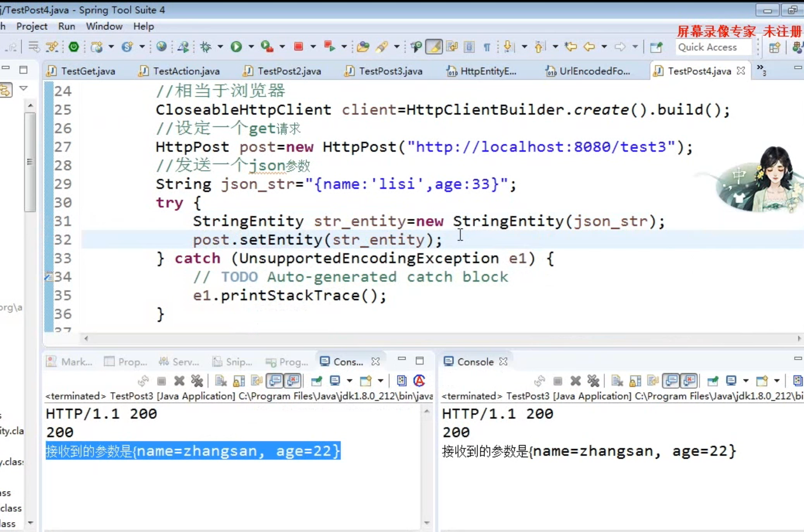
Task: Open the Search dropdown arrow
Action: tap(396, 47)
